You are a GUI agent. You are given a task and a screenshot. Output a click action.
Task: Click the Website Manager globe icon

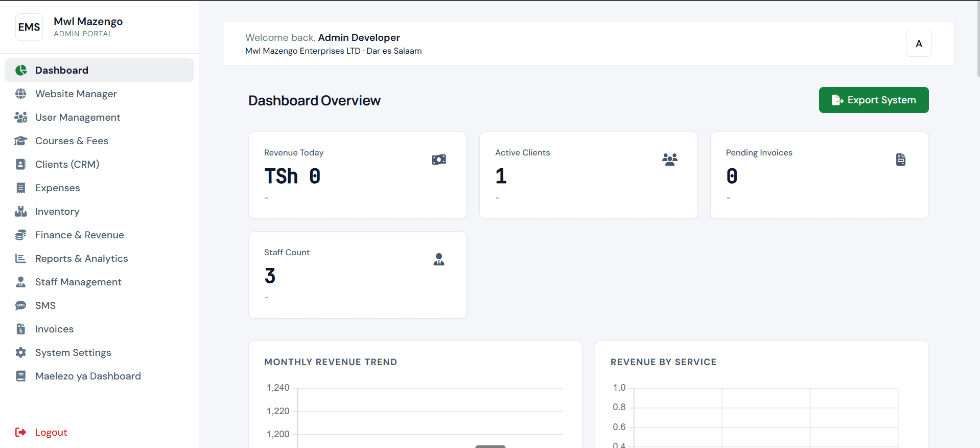click(x=21, y=94)
